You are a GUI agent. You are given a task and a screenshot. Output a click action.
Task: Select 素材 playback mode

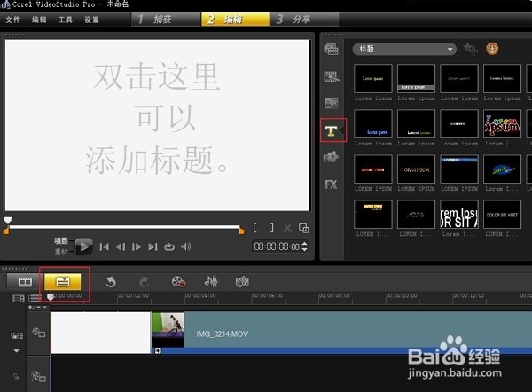[60, 252]
